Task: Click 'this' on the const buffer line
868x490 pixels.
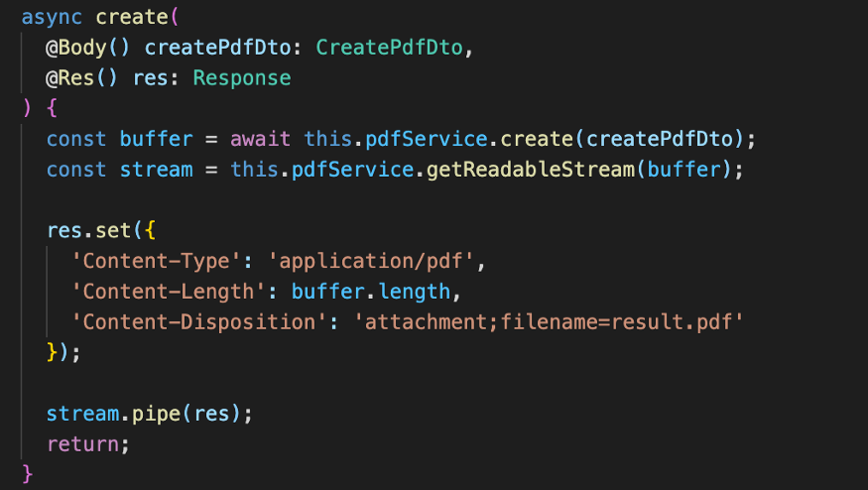Action: [x=327, y=139]
